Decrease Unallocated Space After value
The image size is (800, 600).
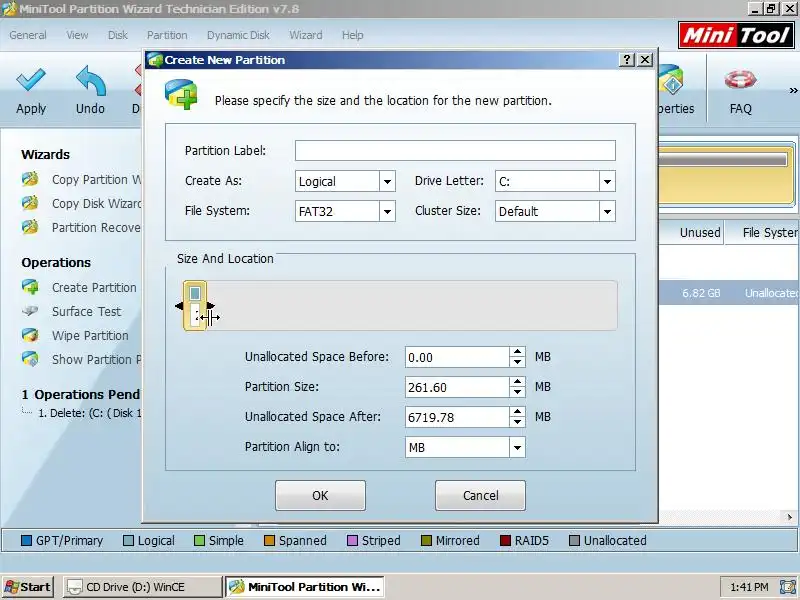coord(517,422)
